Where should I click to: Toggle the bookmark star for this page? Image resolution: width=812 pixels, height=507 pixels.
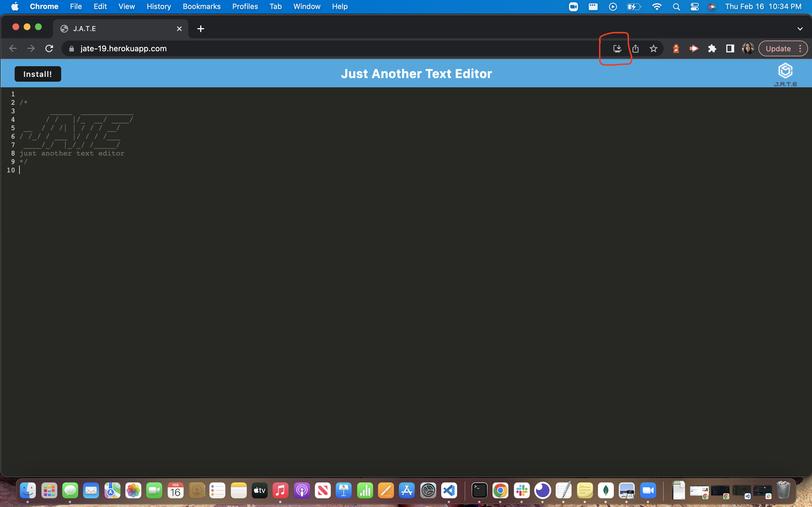coord(653,48)
